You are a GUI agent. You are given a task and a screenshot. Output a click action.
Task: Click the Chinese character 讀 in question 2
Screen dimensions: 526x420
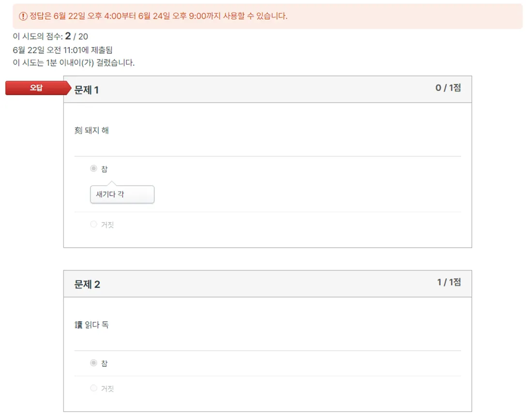pos(78,325)
